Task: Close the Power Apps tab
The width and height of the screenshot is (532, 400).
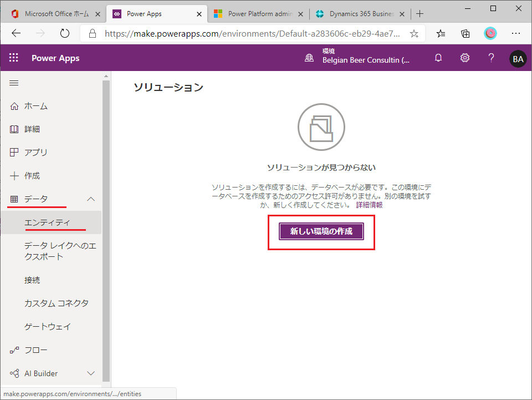Action: pyautogui.click(x=199, y=14)
